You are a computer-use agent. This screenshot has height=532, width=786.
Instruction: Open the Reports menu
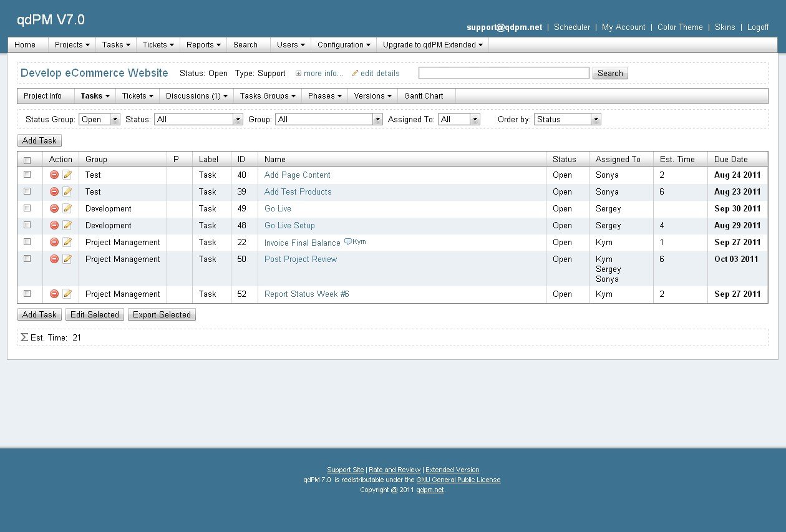tap(203, 45)
